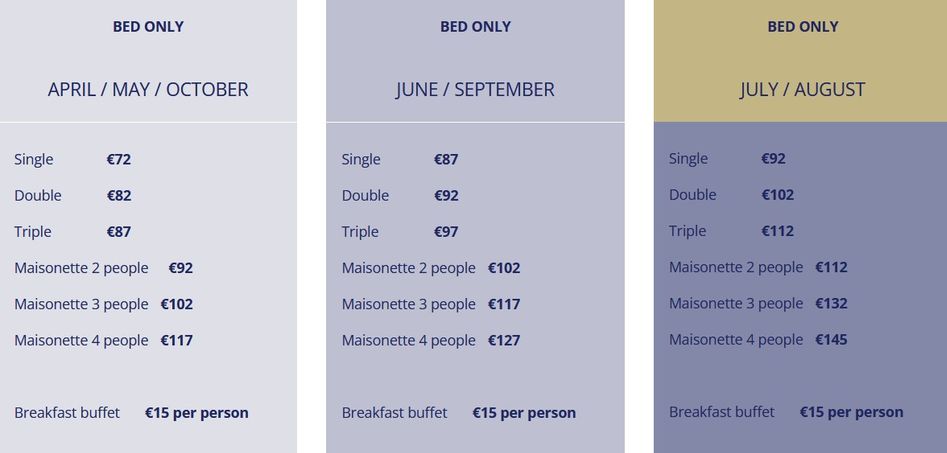Click the Breakfast buffet label under April / May / October
Image resolution: width=947 pixels, height=453 pixels.
67,412
